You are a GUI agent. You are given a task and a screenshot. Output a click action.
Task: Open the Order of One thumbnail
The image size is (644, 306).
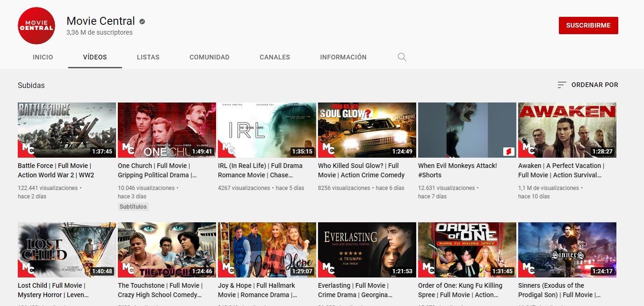coord(467,250)
